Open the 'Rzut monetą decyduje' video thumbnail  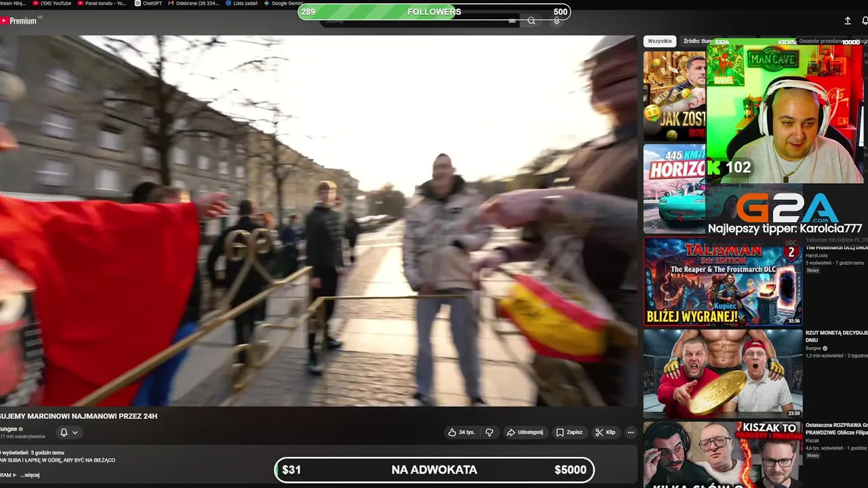click(723, 373)
